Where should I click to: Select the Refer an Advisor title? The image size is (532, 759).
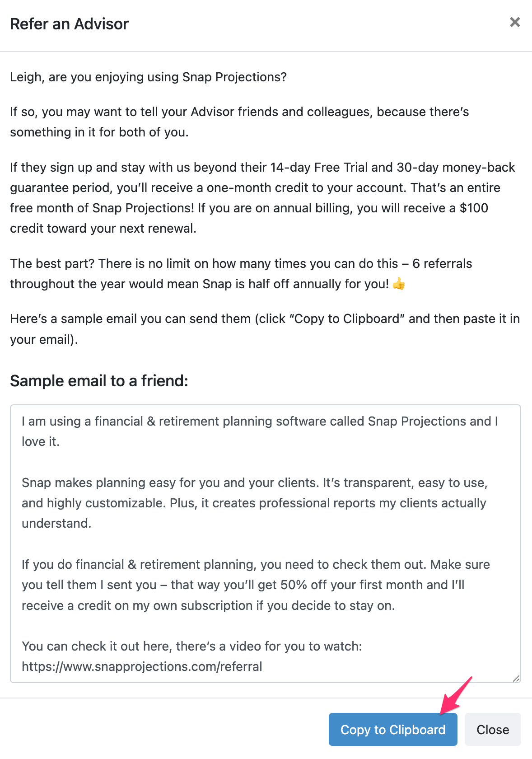[69, 23]
